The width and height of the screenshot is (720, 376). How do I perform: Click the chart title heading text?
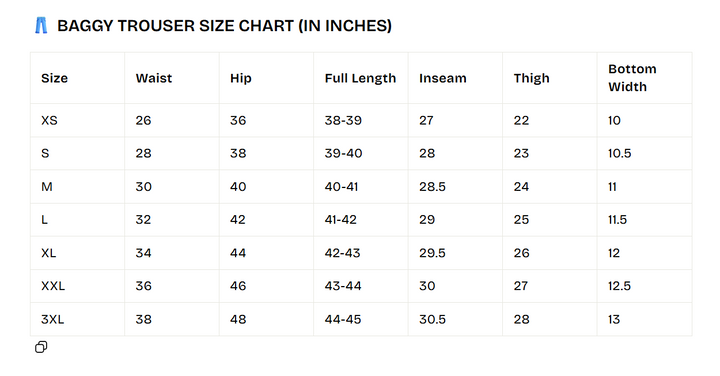[x=224, y=26]
